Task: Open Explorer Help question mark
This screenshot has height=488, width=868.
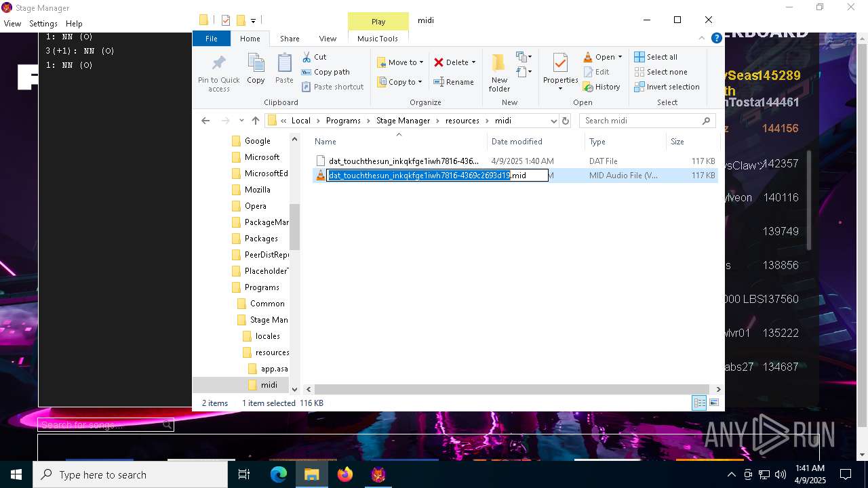Action: click(716, 39)
